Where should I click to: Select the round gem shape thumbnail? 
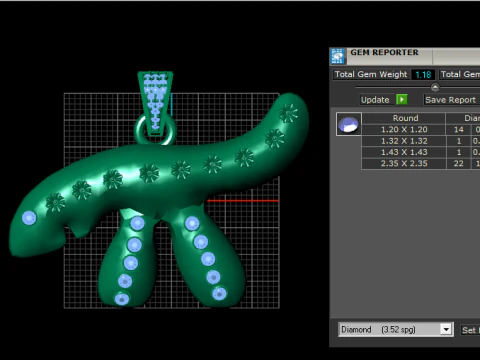pos(348,124)
